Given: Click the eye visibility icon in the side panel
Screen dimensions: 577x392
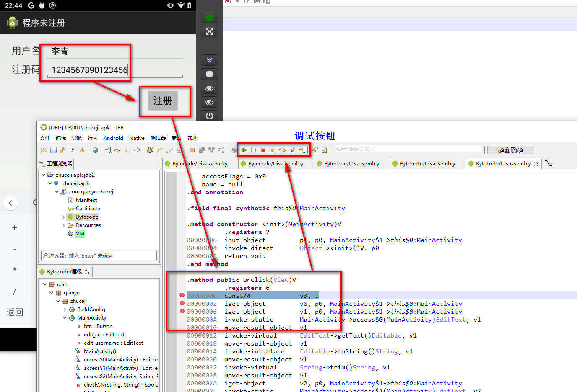Looking at the screenshot, I should [209, 88].
